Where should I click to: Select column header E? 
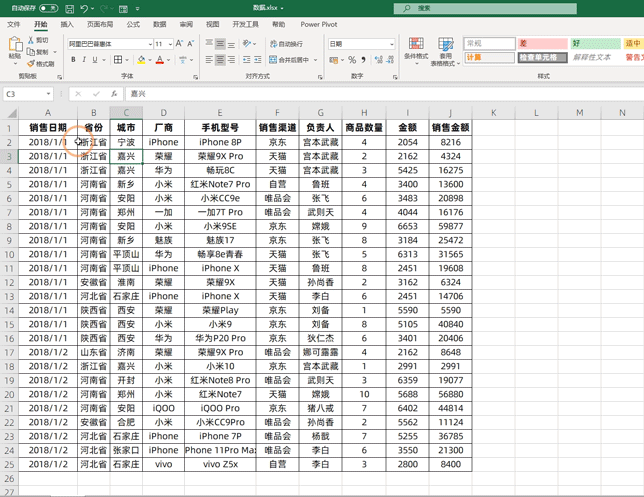point(220,113)
